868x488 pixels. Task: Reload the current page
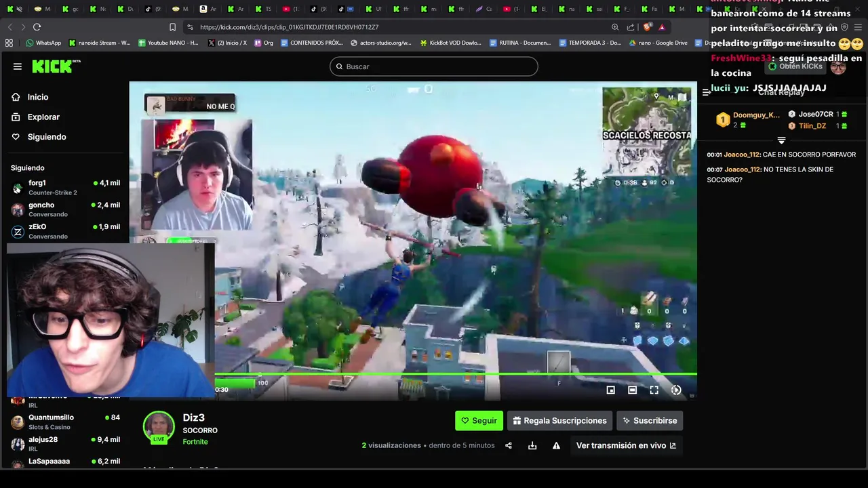tap(37, 27)
